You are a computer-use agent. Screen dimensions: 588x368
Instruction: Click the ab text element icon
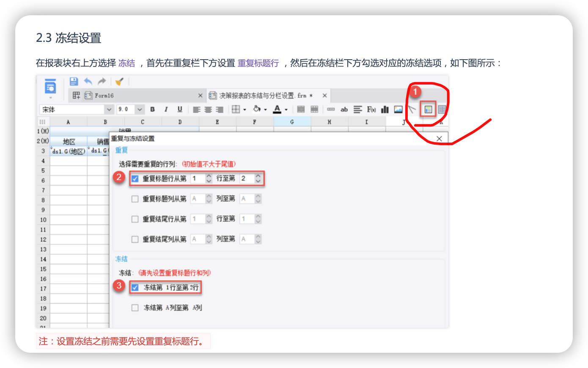pyautogui.click(x=344, y=110)
